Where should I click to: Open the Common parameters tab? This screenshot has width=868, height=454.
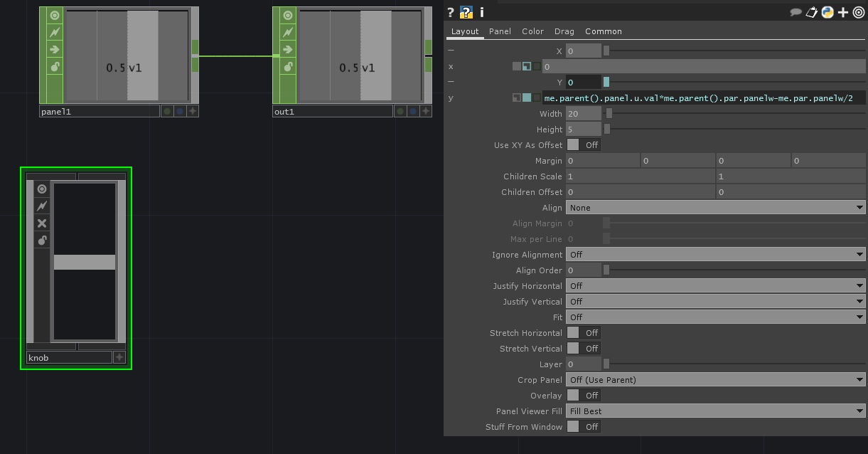coord(603,31)
